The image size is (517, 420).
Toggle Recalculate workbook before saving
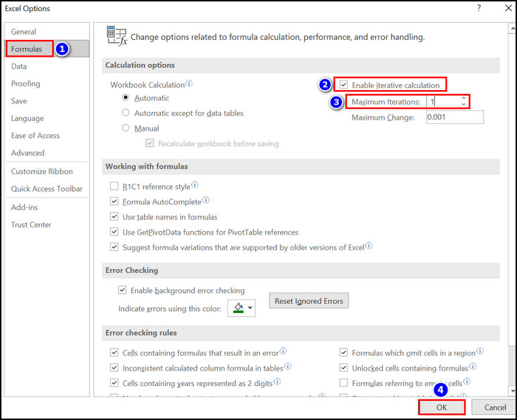click(150, 143)
